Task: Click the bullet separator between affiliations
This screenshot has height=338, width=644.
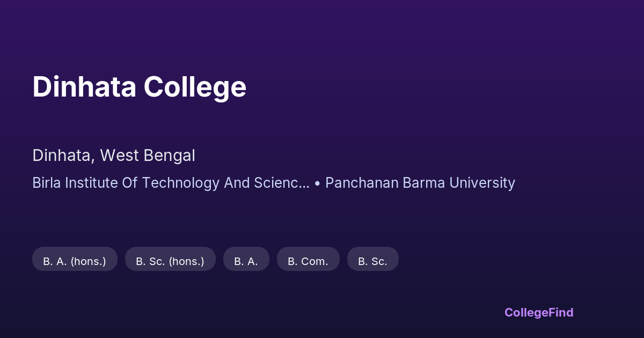Action: [318, 183]
